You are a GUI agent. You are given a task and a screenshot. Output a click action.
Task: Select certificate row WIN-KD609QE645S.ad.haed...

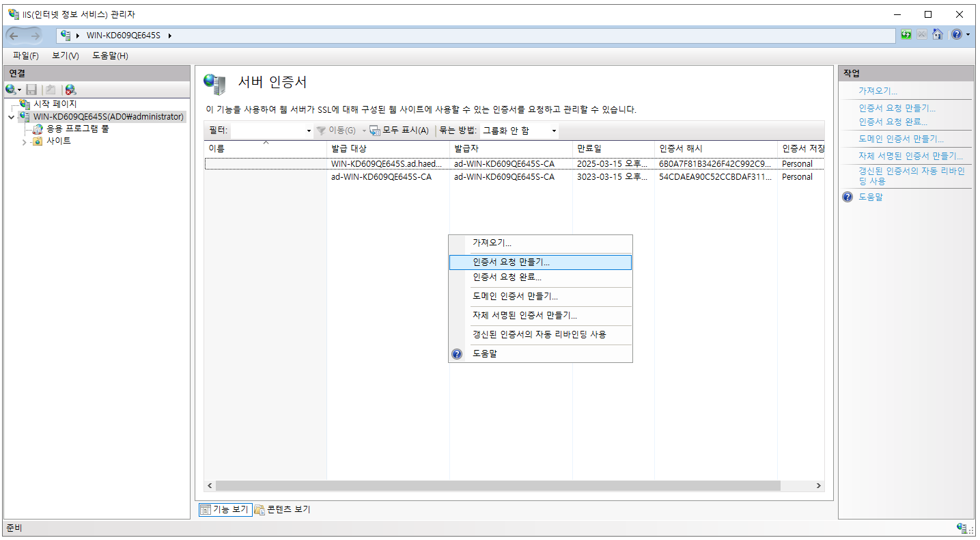coord(514,164)
